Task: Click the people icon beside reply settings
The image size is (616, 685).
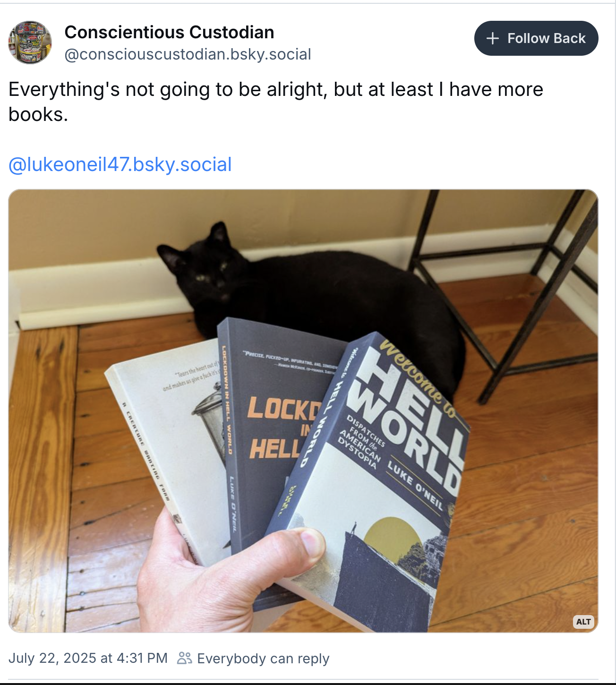Action: coord(184,658)
